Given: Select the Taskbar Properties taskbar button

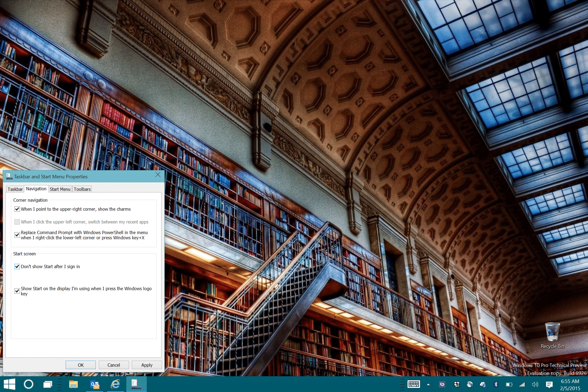Looking at the screenshot, I should click(x=136, y=384).
